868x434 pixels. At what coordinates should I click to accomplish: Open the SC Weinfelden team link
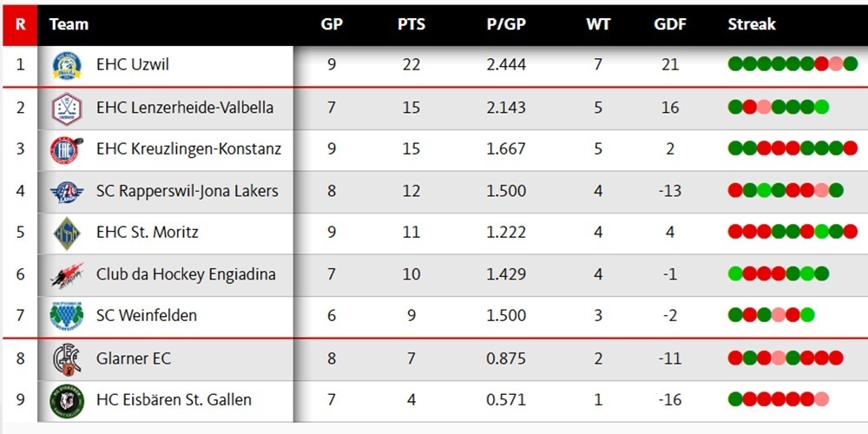click(x=147, y=315)
